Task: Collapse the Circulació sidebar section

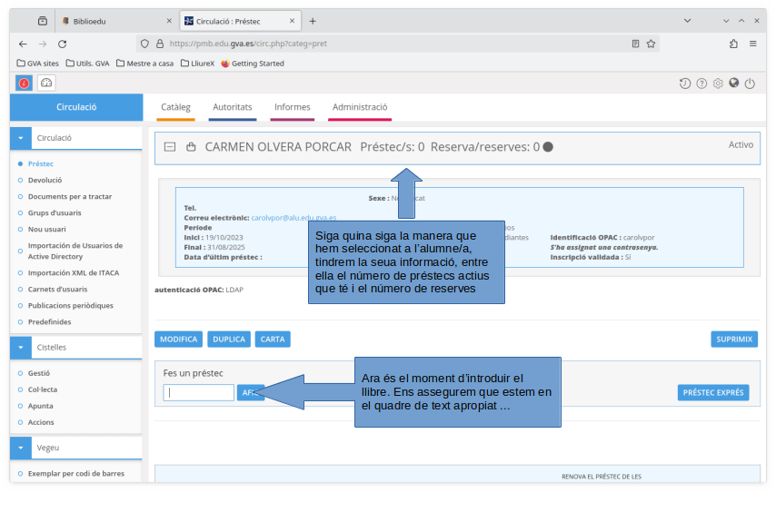Action: pyautogui.click(x=21, y=138)
